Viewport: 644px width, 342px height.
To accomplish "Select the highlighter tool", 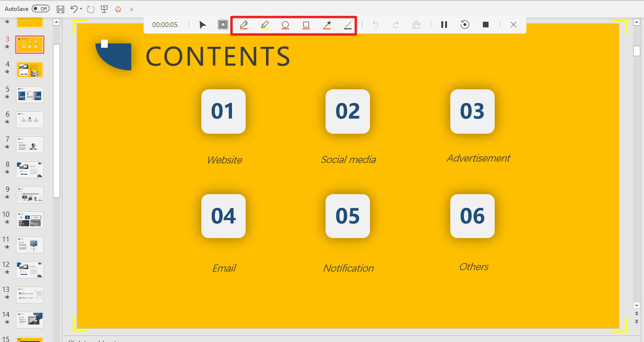I will tap(265, 25).
